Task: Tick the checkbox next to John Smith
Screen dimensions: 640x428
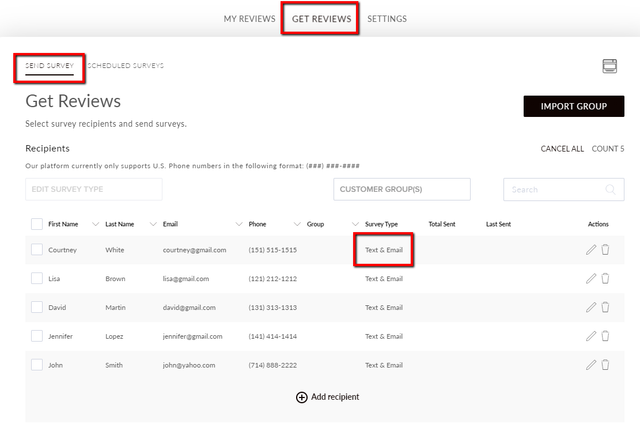Action: click(37, 365)
